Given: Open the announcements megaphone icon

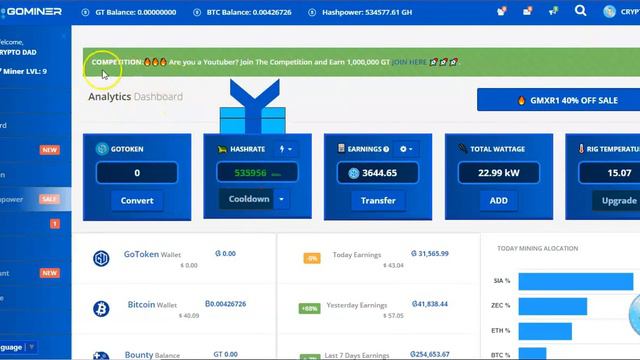Looking at the screenshot, I should click(553, 11).
